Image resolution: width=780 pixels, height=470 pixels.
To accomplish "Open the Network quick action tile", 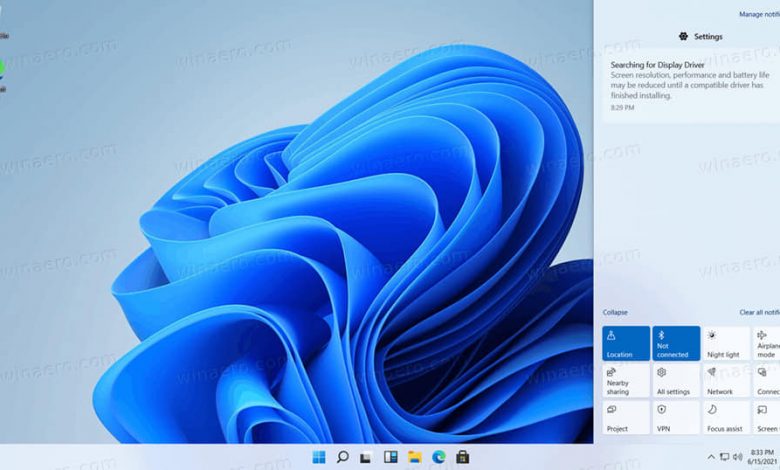I will [x=726, y=380].
